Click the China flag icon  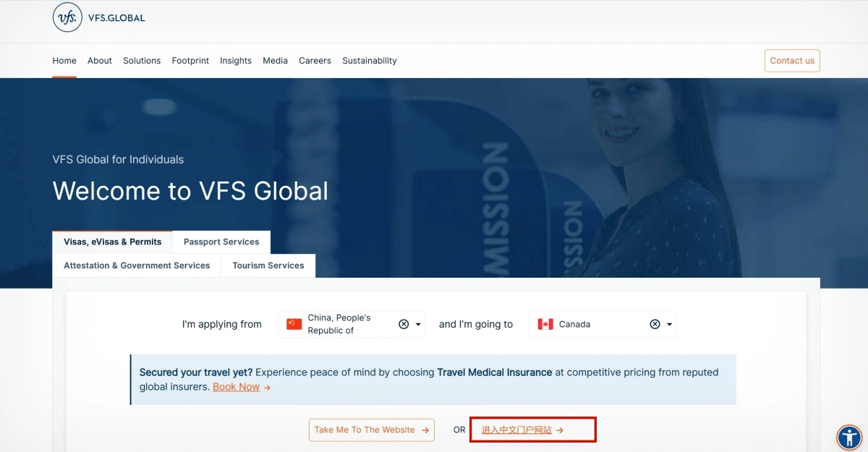294,324
